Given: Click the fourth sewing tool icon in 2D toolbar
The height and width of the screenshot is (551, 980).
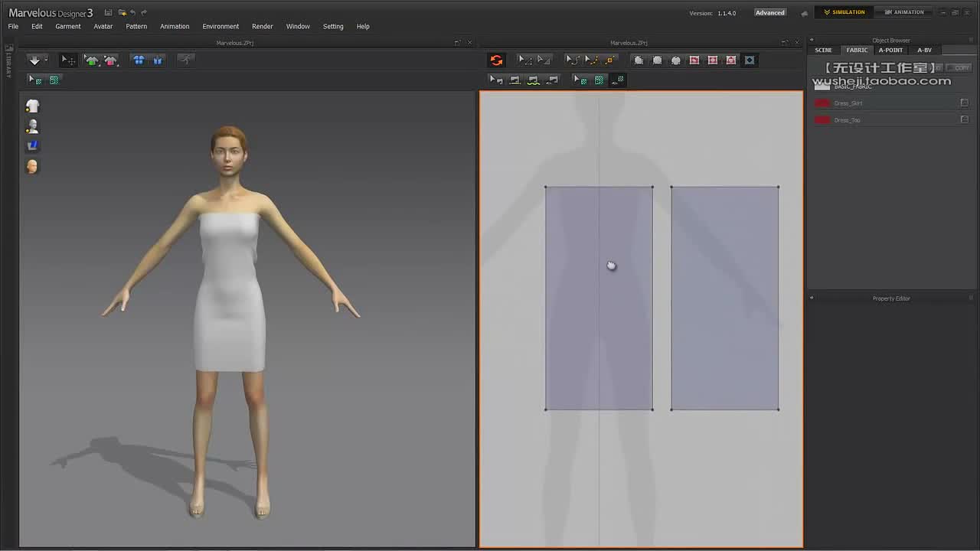Looking at the screenshot, I should click(x=553, y=80).
